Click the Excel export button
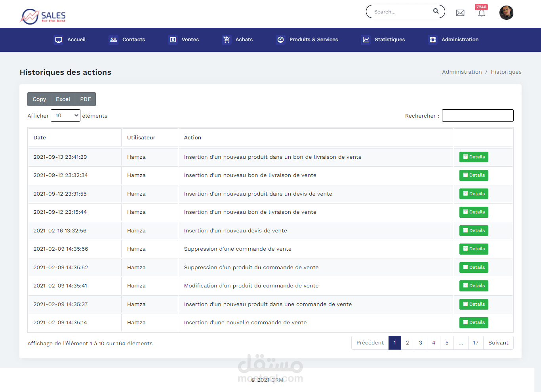 (x=63, y=99)
